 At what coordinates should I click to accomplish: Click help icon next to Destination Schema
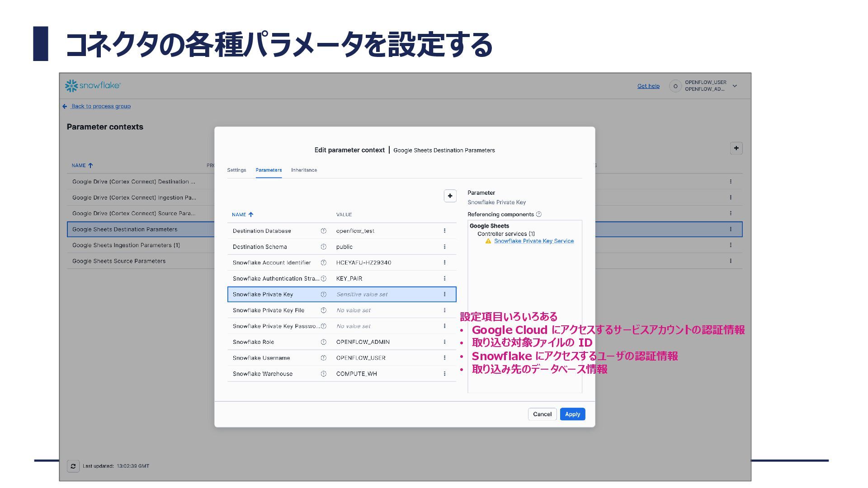[x=323, y=247]
